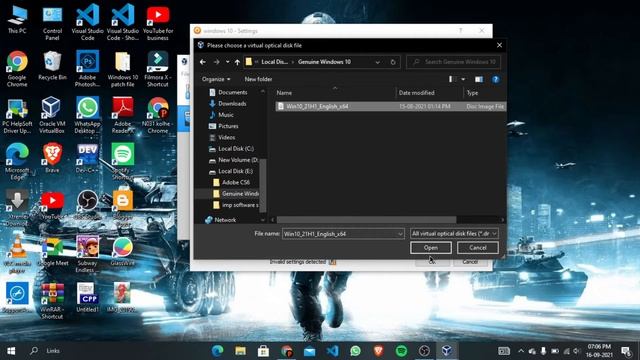
Task: Sort files by Name column header
Action: pyautogui.click(x=284, y=93)
